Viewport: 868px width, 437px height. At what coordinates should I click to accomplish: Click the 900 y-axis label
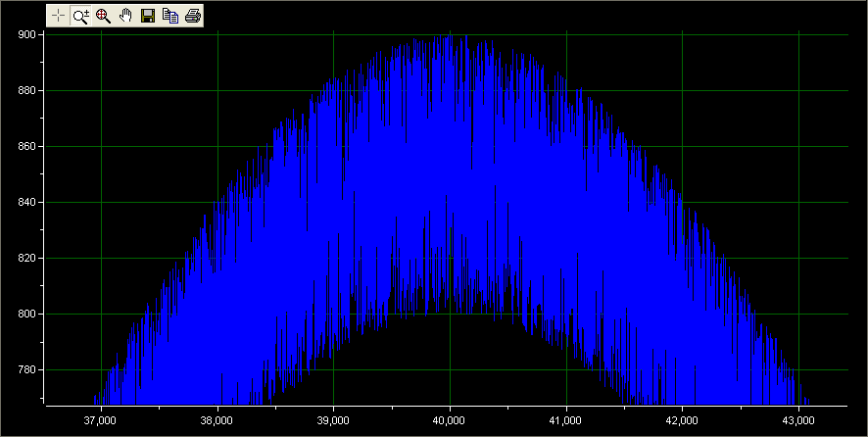click(26, 35)
